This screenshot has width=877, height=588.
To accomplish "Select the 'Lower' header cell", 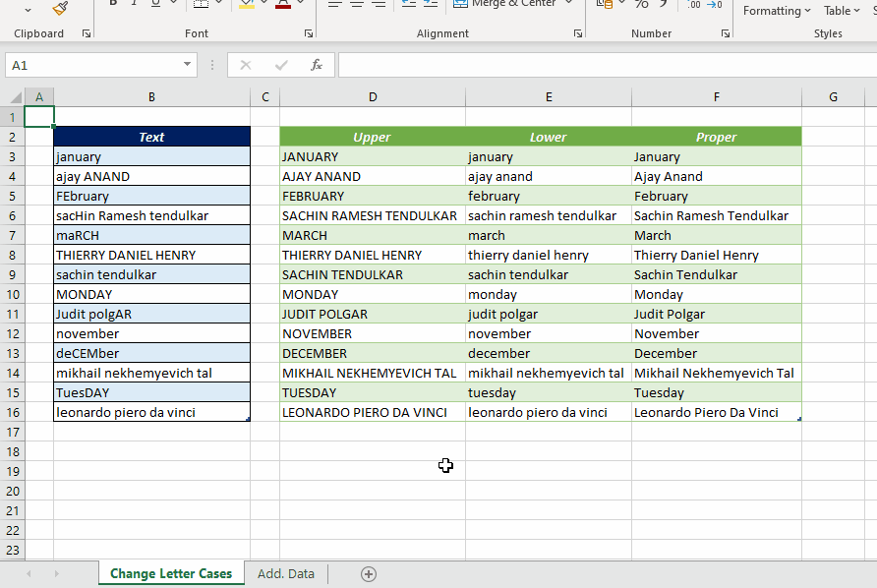I will (x=549, y=137).
